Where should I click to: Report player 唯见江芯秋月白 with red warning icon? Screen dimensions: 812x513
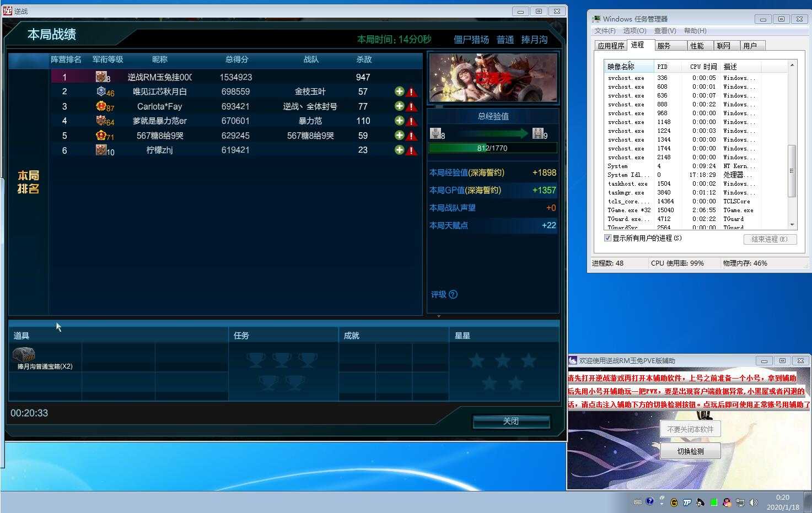click(x=411, y=92)
